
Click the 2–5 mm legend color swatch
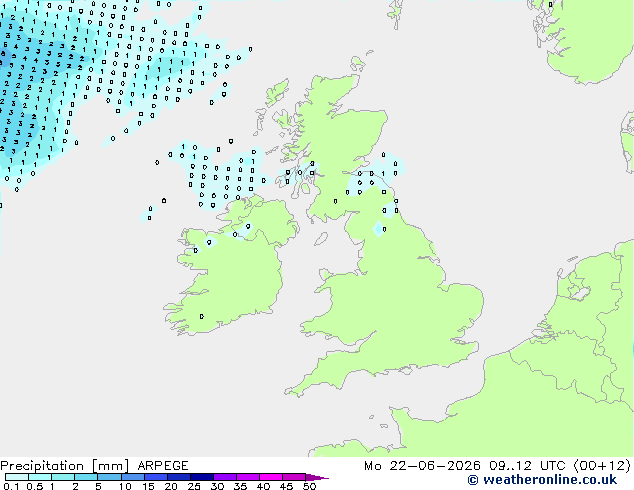86,477
